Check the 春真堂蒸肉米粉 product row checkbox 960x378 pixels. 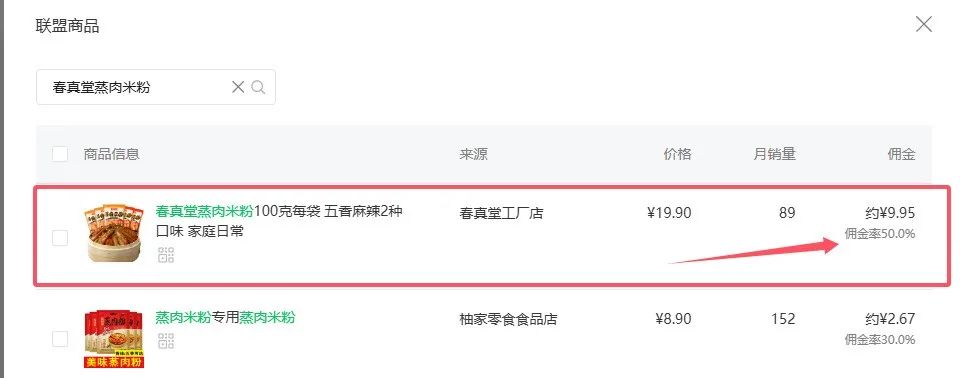pyautogui.click(x=60, y=238)
